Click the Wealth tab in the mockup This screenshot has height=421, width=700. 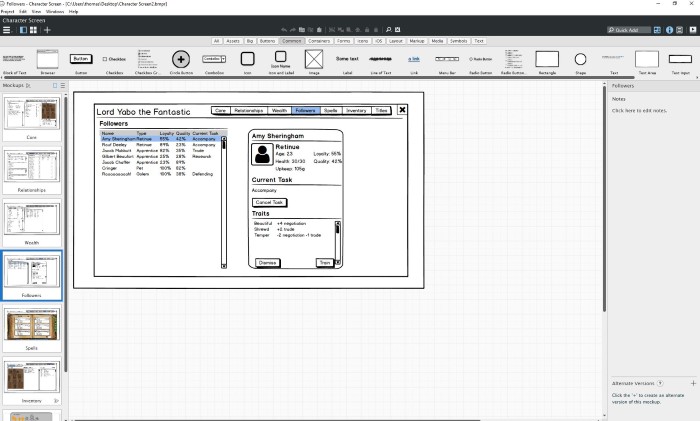point(279,110)
